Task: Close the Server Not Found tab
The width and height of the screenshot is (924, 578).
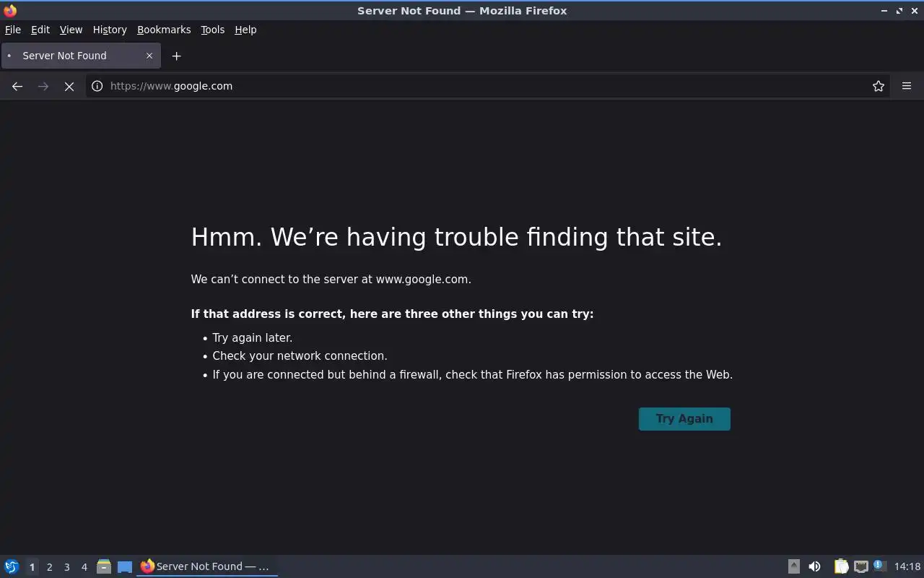Action: (x=149, y=56)
